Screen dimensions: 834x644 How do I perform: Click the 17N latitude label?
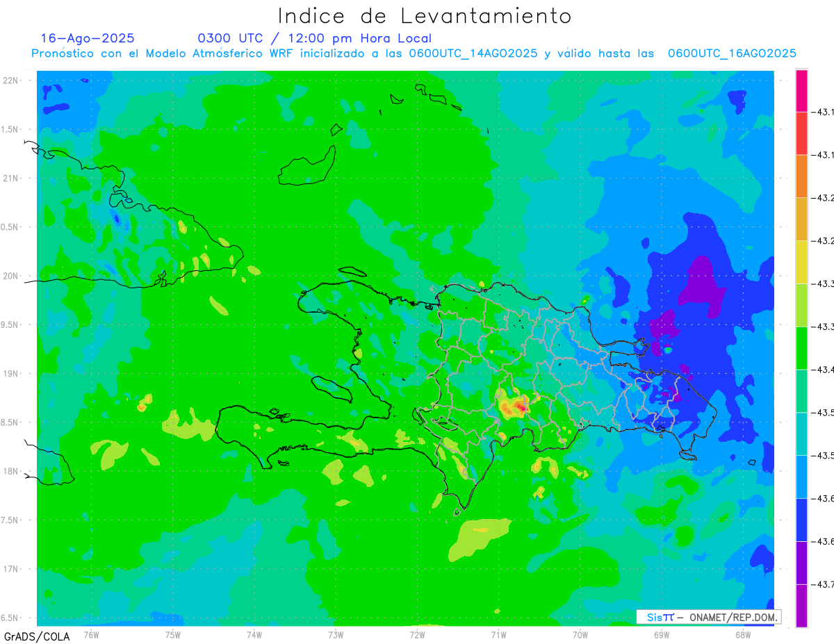(x=10, y=569)
